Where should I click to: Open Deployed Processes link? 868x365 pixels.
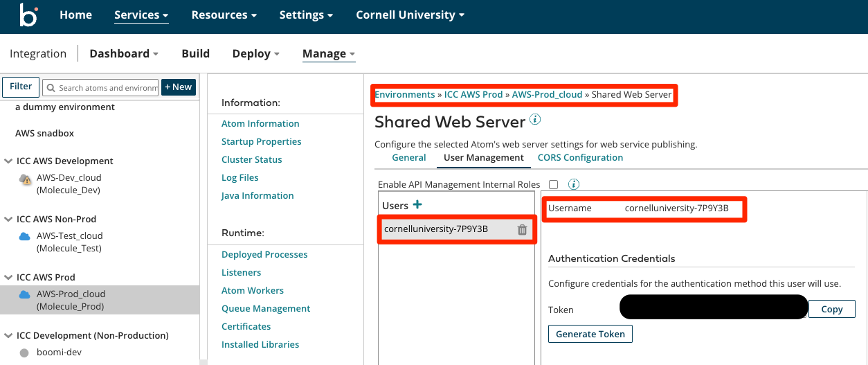pos(264,254)
